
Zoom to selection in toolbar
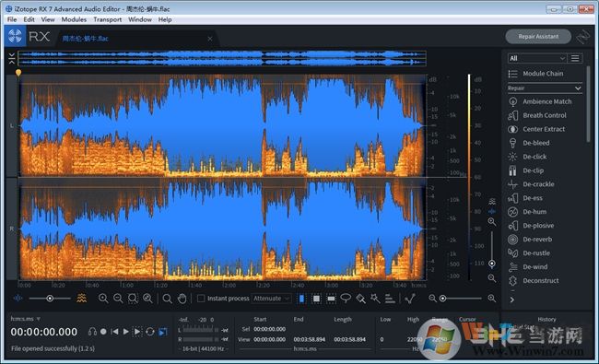click(133, 299)
